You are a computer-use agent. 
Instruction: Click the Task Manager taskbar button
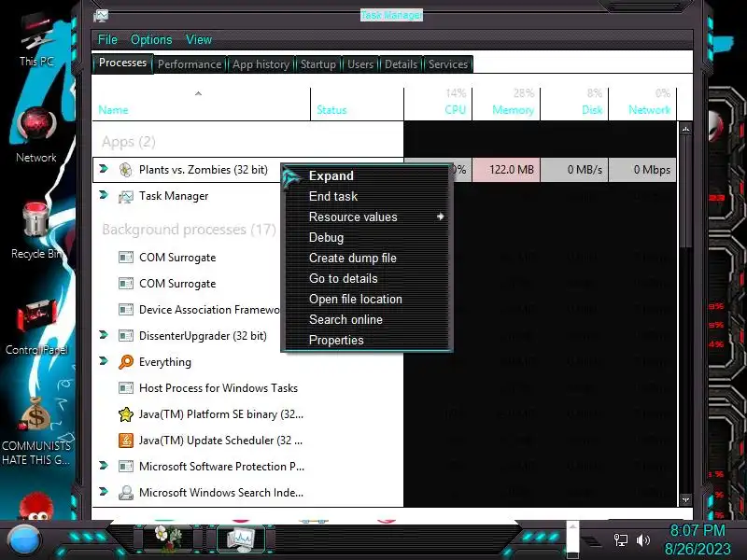point(241,539)
